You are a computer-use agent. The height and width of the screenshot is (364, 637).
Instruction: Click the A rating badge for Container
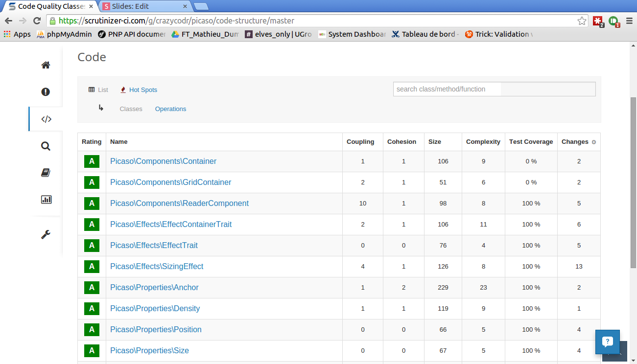coord(92,161)
